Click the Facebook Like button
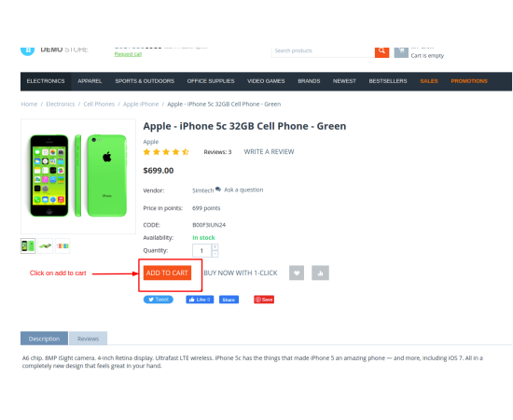 [x=200, y=300]
